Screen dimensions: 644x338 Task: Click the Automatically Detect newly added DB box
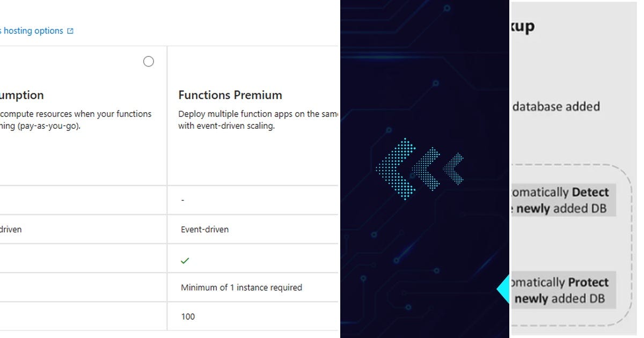(x=562, y=200)
